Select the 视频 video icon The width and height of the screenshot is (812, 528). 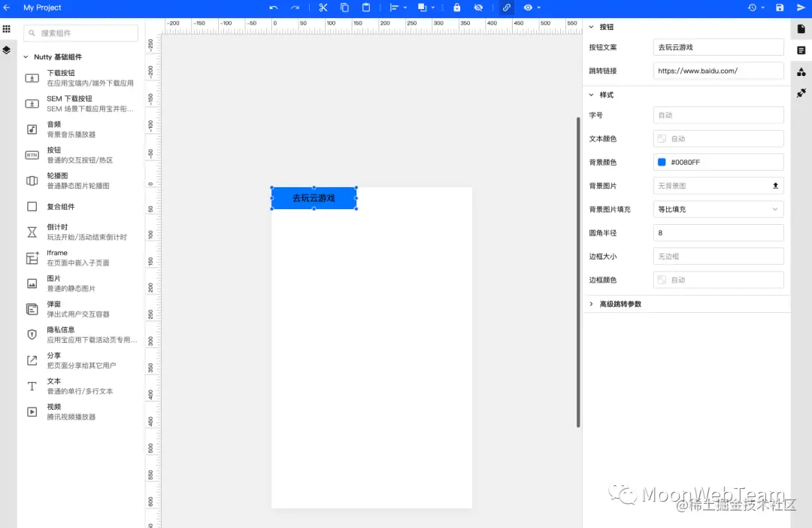pyautogui.click(x=32, y=412)
